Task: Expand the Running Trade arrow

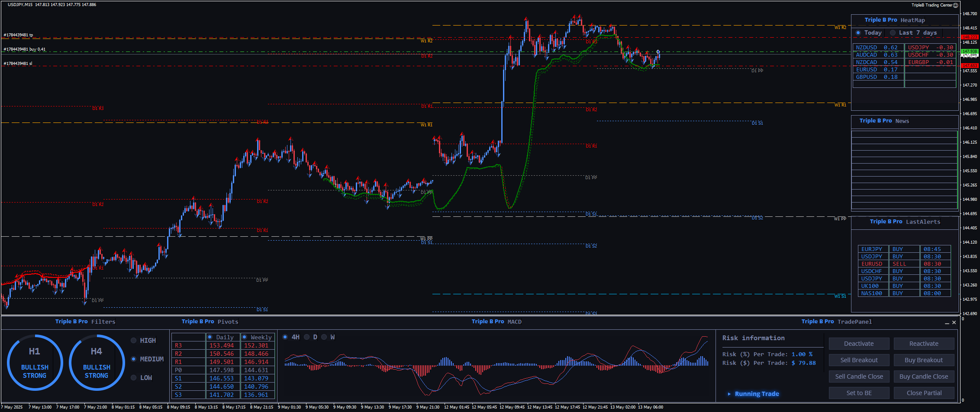Action: pos(729,394)
